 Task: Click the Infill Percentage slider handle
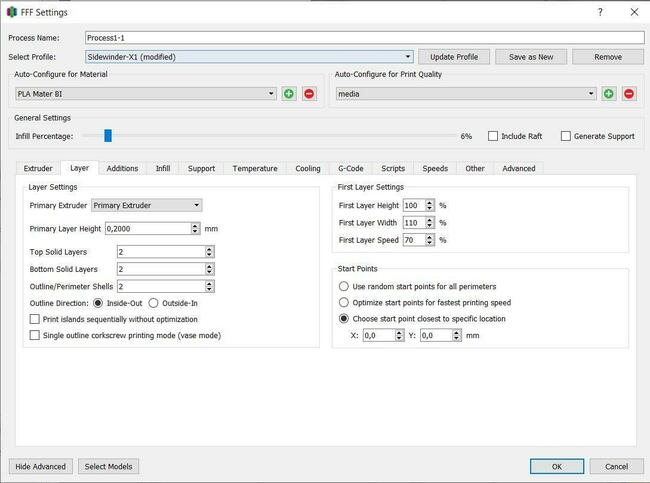pos(107,136)
